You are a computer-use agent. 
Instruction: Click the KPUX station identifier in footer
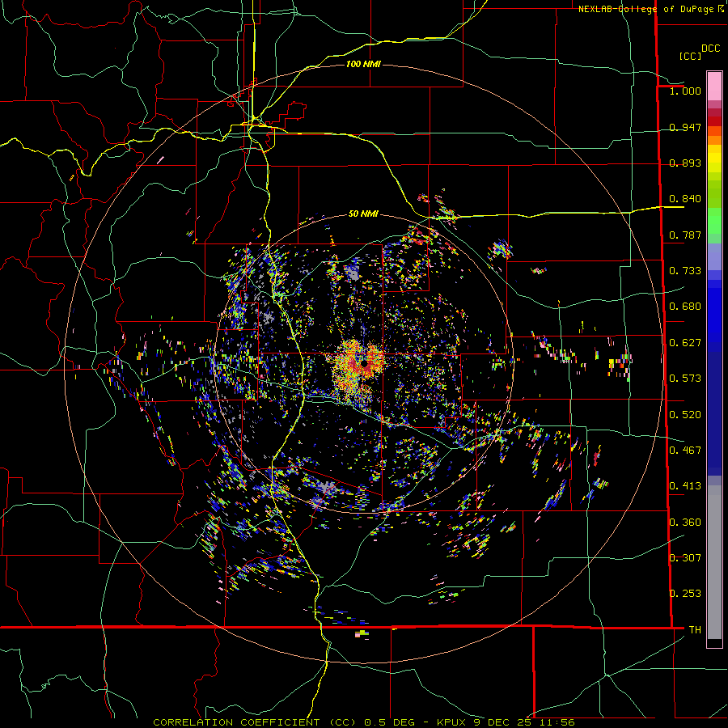click(x=451, y=722)
